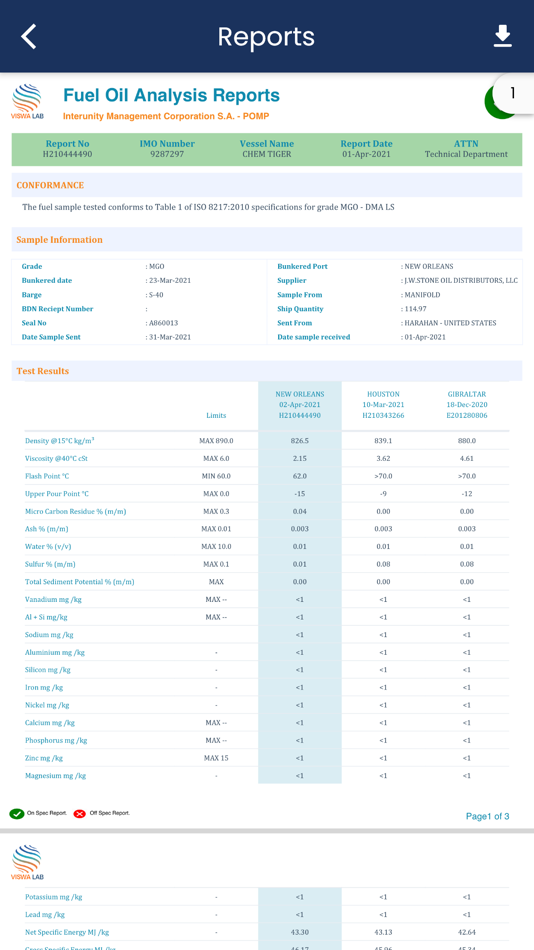
Task: Click the HOUSTON column header
Action: pyautogui.click(x=382, y=405)
